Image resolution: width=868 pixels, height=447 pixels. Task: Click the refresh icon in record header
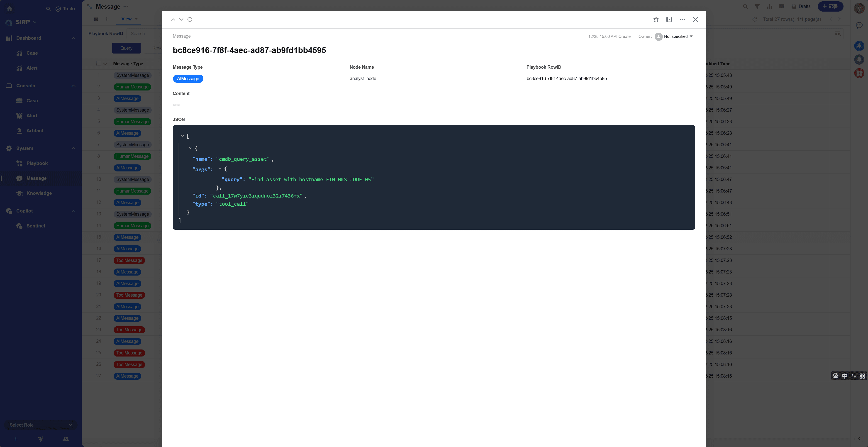[x=190, y=20]
